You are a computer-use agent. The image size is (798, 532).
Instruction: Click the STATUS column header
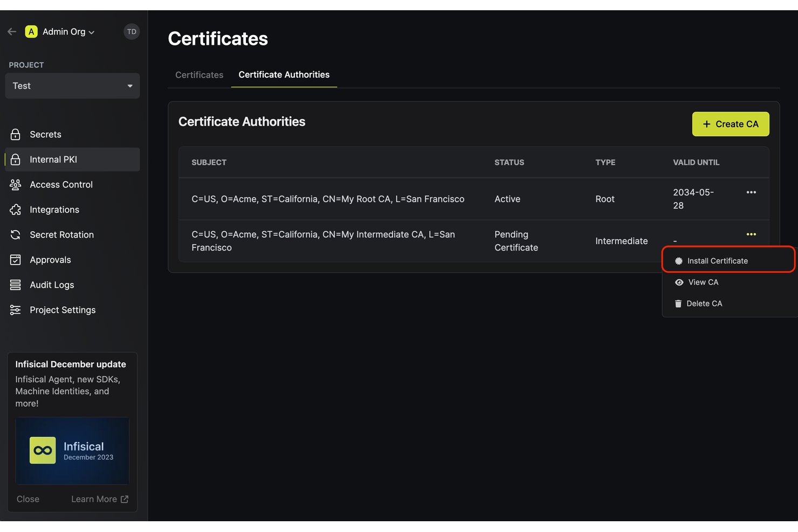[x=510, y=162]
